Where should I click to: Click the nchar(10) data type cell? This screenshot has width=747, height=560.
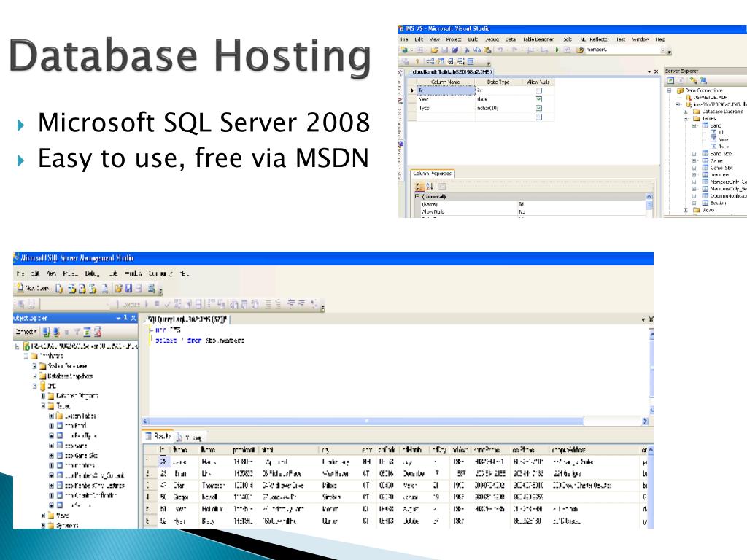pos(500,108)
